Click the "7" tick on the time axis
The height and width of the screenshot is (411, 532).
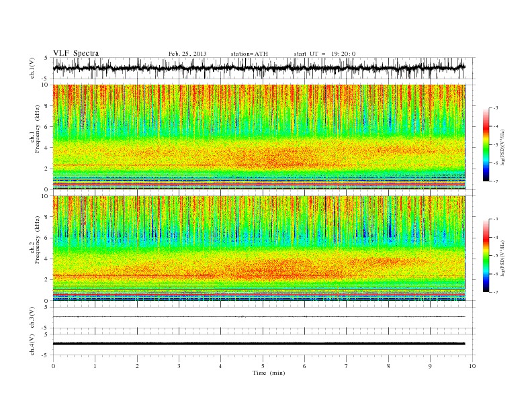pyautogui.click(x=347, y=366)
